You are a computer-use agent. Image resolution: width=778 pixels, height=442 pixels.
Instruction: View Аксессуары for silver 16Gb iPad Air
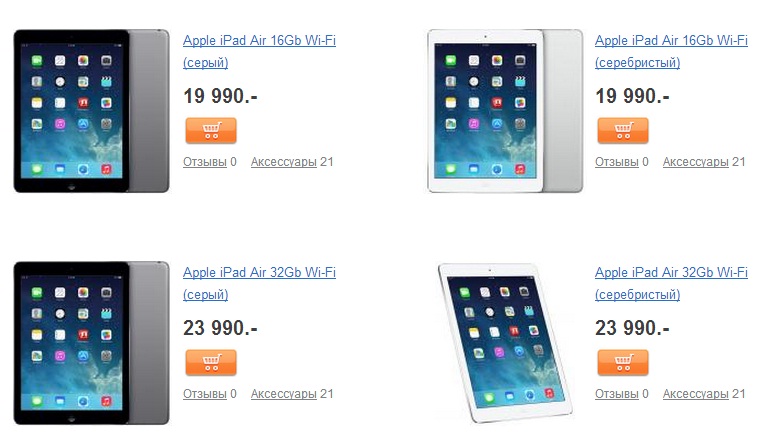click(x=696, y=162)
